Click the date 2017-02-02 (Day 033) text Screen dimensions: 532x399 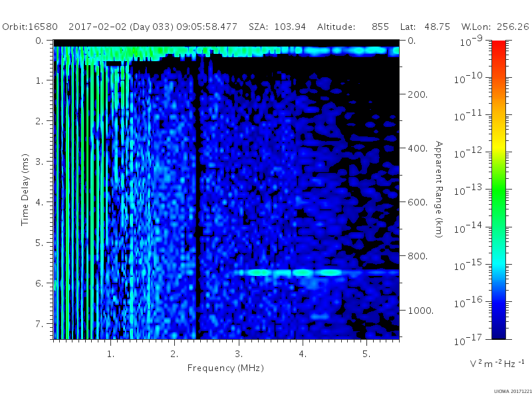tap(121, 27)
